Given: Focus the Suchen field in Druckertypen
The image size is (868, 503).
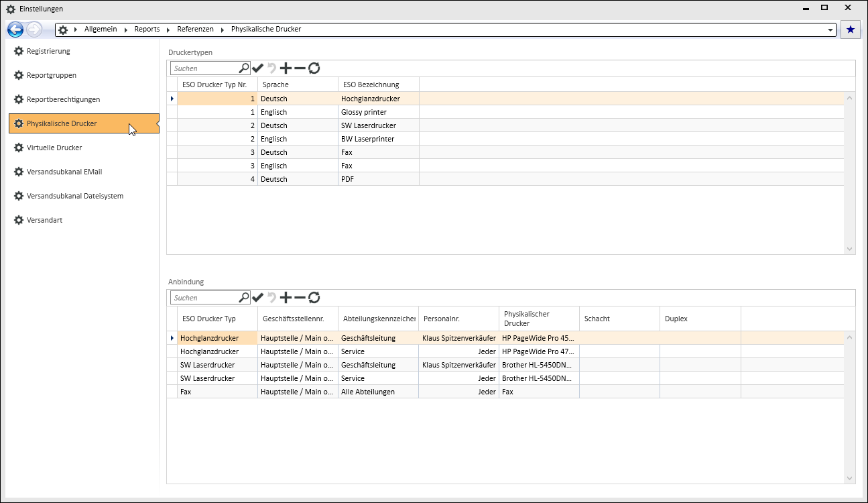Looking at the screenshot, I should (x=205, y=68).
